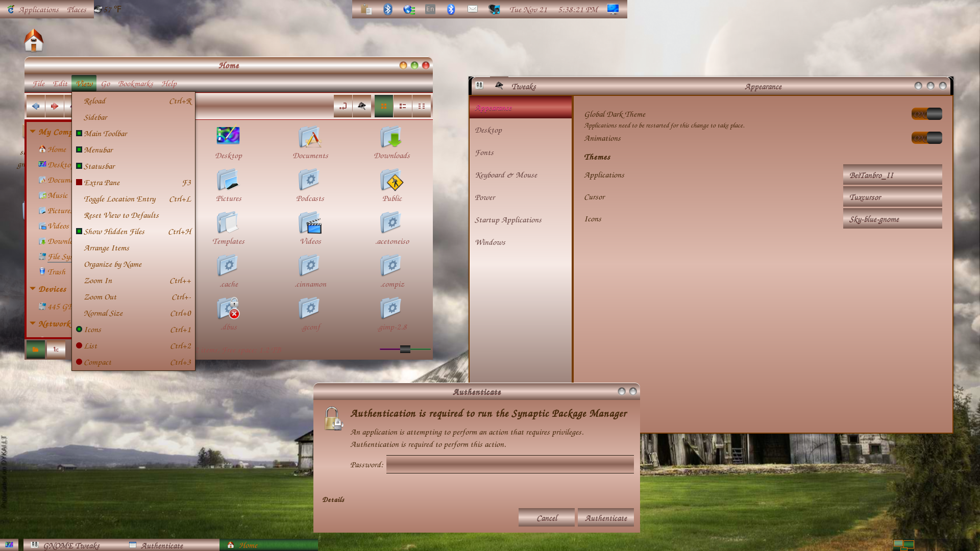Open the Applications menu in top panel
This screenshot has width=980, height=551.
[x=34, y=9]
